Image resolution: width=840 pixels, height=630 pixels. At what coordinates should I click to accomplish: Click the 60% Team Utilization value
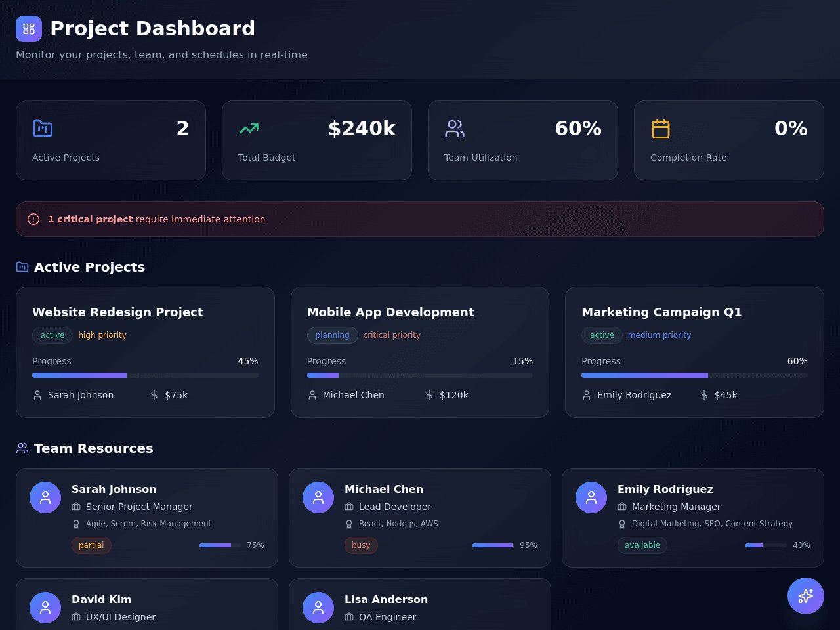click(578, 129)
